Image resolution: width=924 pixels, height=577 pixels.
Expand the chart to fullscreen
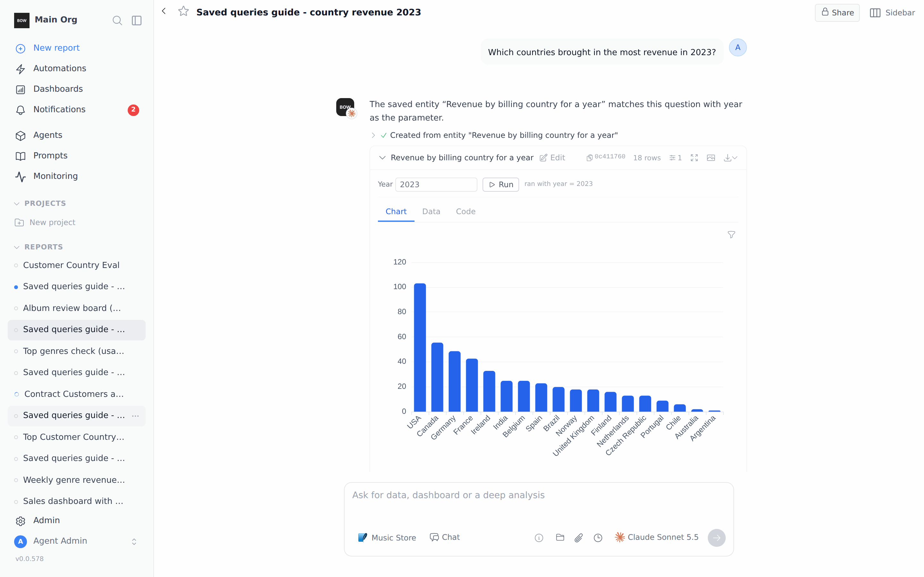tap(694, 158)
